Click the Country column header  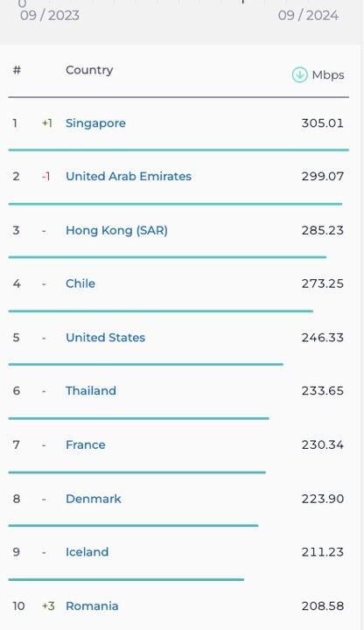tap(89, 70)
